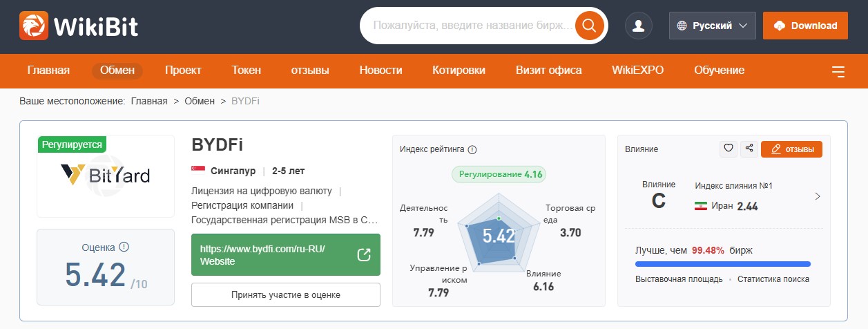Click the heart favorite icon
Image resolution: width=868 pixels, height=329 pixels.
[x=728, y=149]
